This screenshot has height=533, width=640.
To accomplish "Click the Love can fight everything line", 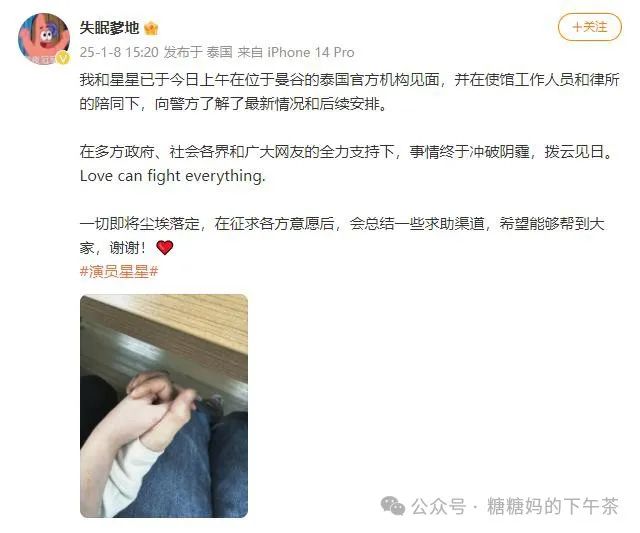I will [x=173, y=176].
